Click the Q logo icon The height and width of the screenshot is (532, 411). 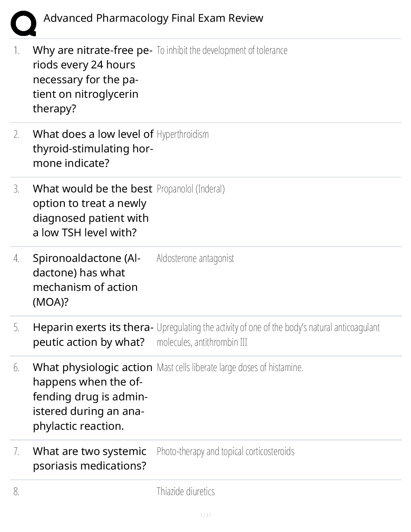coord(23,23)
